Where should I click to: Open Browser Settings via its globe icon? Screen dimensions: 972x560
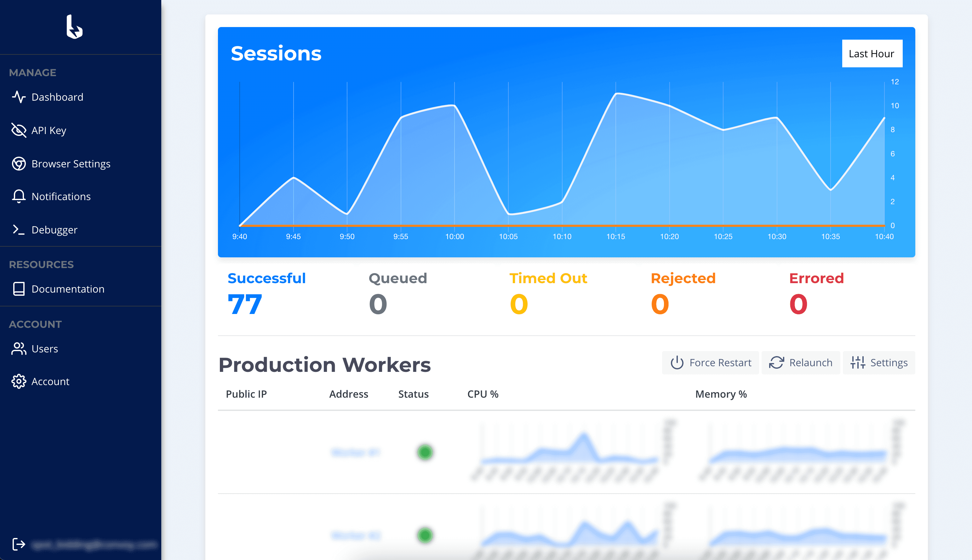tap(19, 164)
